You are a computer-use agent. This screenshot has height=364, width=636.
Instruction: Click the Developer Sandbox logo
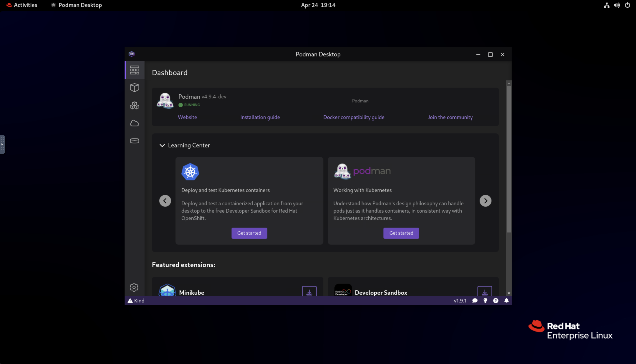343,290
